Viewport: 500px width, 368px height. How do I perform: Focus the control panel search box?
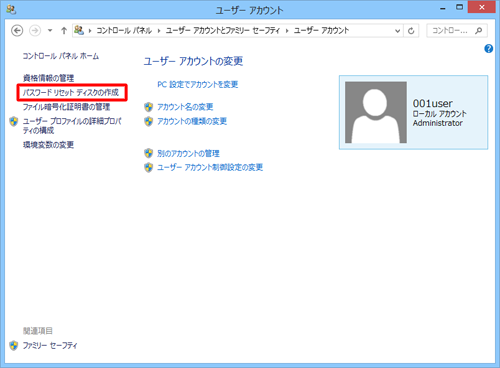[457, 31]
